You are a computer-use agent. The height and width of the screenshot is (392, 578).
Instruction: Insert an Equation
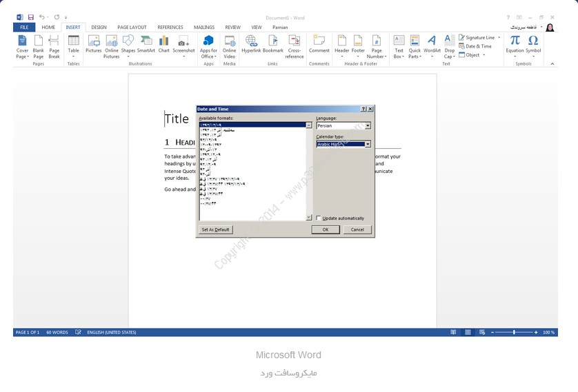[515, 47]
